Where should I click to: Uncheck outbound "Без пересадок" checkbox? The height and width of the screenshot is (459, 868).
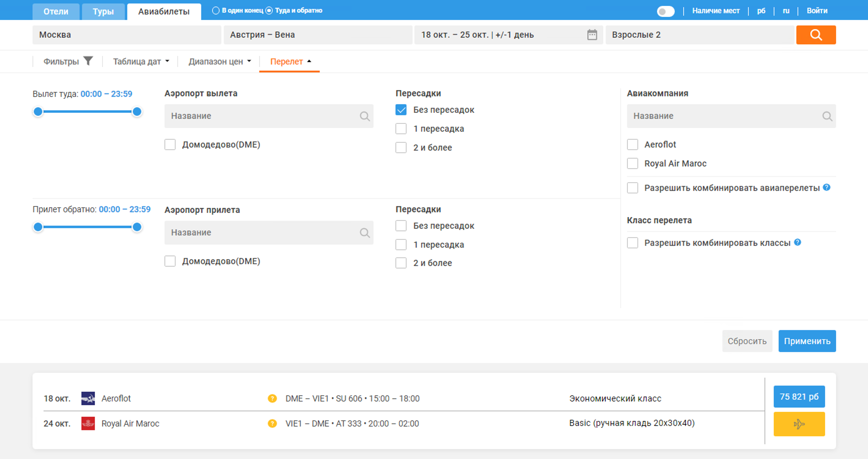tap(401, 110)
